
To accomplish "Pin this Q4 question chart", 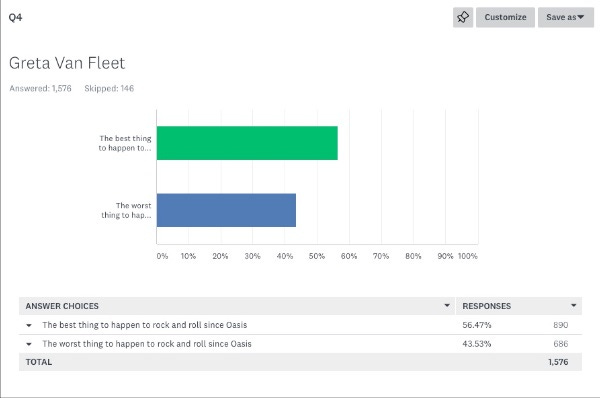I will tap(463, 17).
